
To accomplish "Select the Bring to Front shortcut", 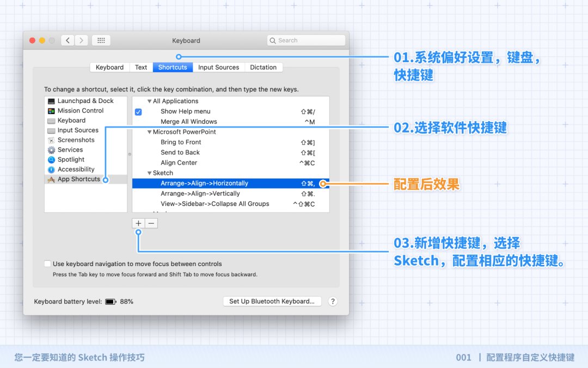I will (x=231, y=142).
